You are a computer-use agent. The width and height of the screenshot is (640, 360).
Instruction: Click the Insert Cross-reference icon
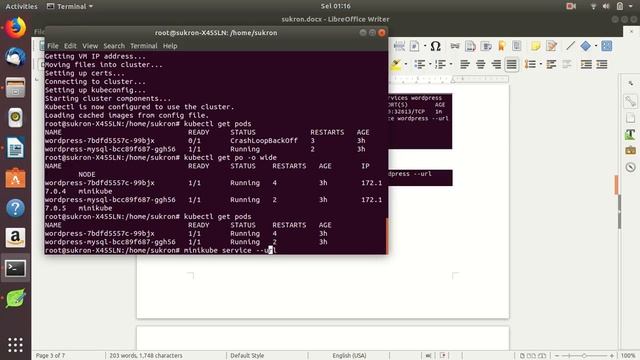[517, 46]
